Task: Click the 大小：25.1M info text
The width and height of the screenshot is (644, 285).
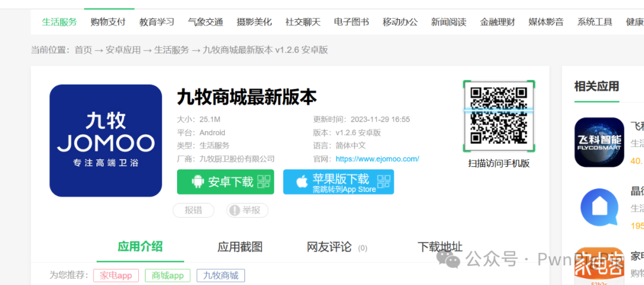Action: 199,119
